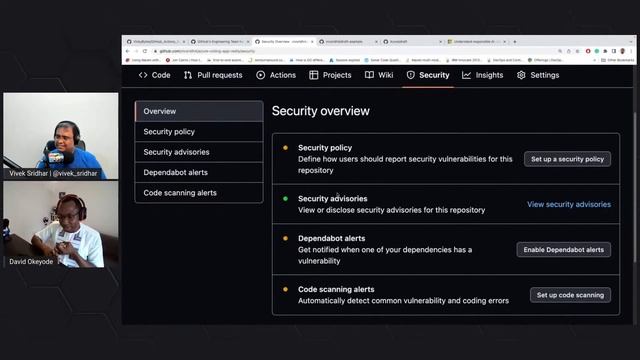Click the browser back arrow

[x=128, y=51]
